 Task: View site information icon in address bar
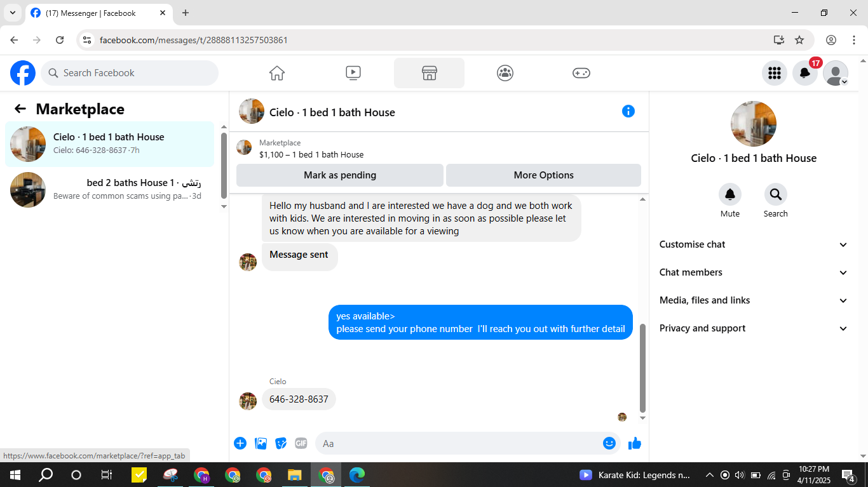[x=88, y=40]
